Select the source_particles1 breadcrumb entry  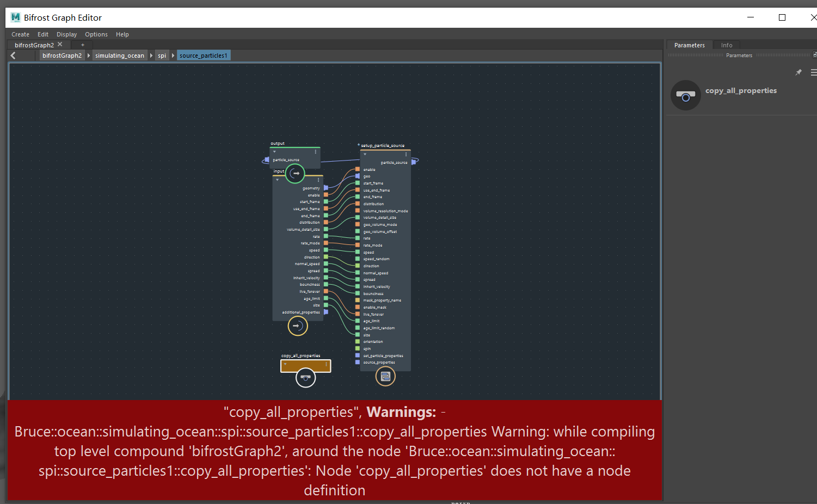[204, 55]
